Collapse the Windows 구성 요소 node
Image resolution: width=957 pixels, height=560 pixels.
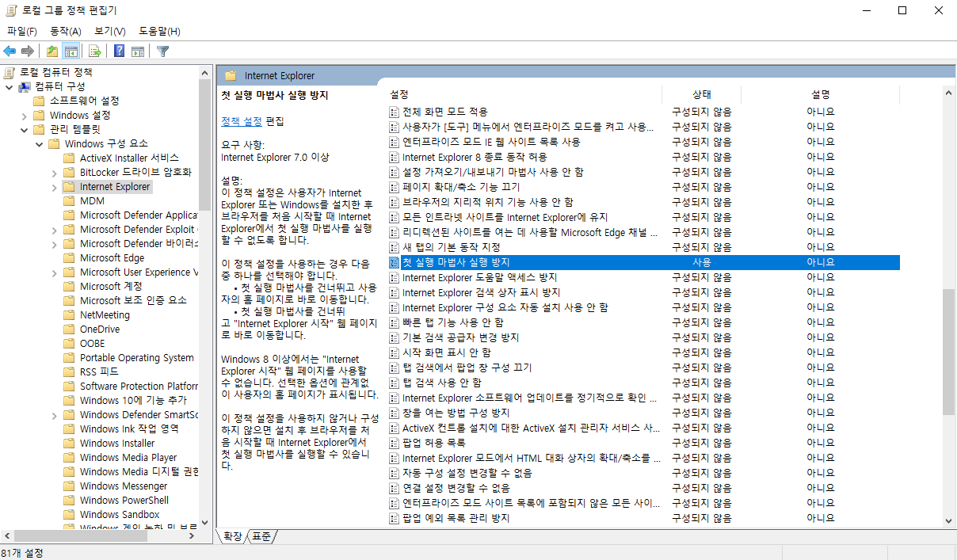pos(39,143)
